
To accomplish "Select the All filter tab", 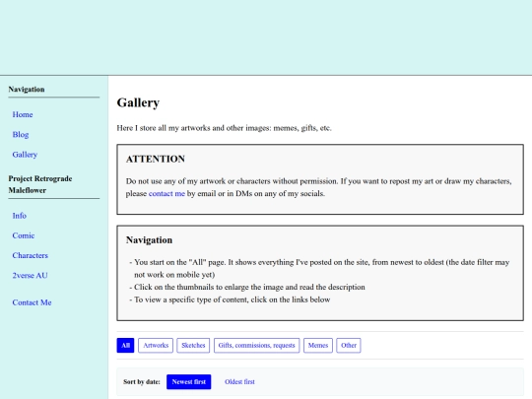I will [125, 346].
